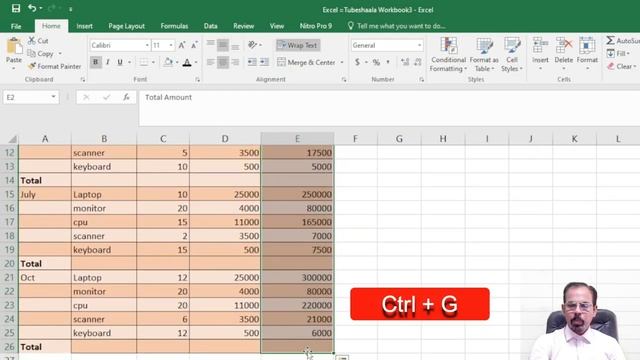Increase font size with the big A
The width and height of the screenshot is (640, 360).
click(x=182, y=45)
